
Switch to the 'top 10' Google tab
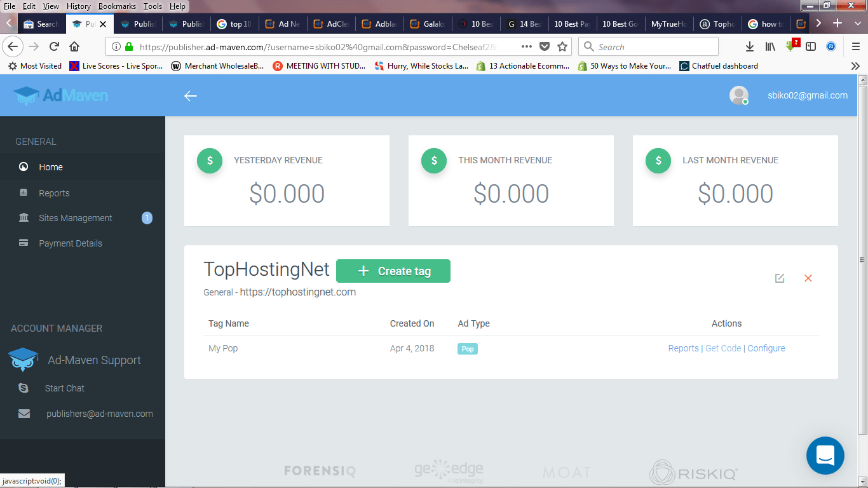(234, 24)
